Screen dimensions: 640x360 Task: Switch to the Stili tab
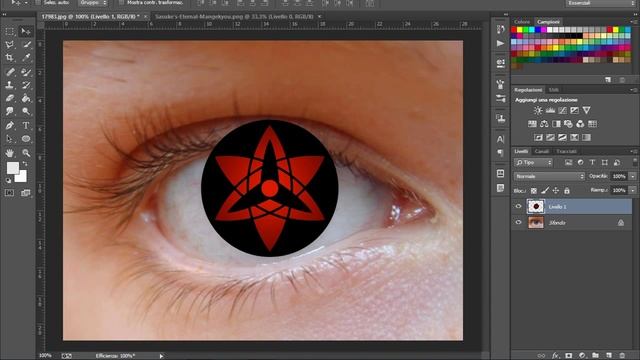(x=554, y=90)
